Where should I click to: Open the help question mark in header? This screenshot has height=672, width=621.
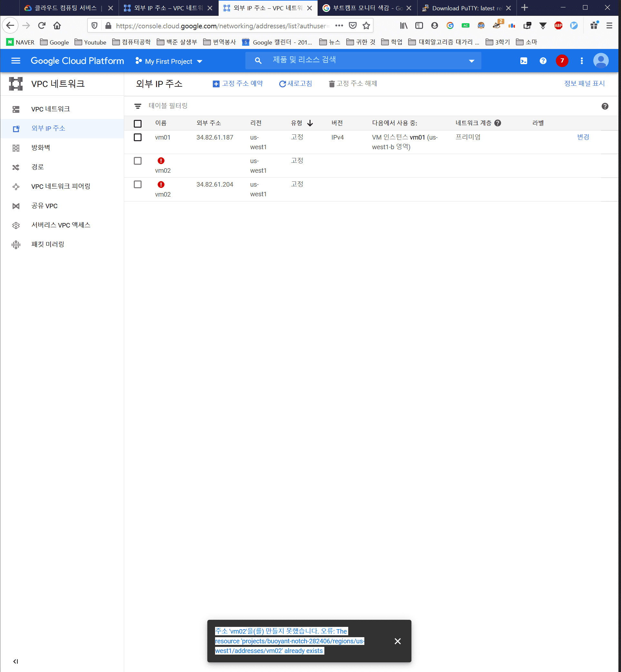[543, 61]
